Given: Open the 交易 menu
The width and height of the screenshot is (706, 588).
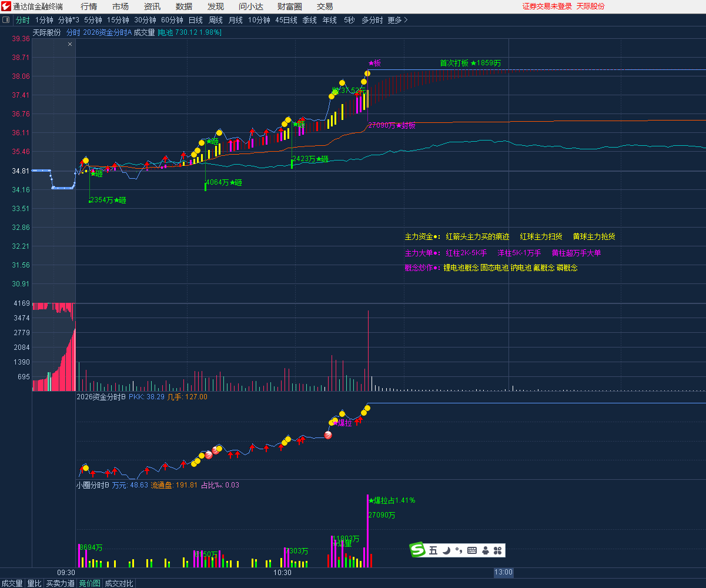Looking at the screenshot, I should pyautogui.click(x=325, y=6).
